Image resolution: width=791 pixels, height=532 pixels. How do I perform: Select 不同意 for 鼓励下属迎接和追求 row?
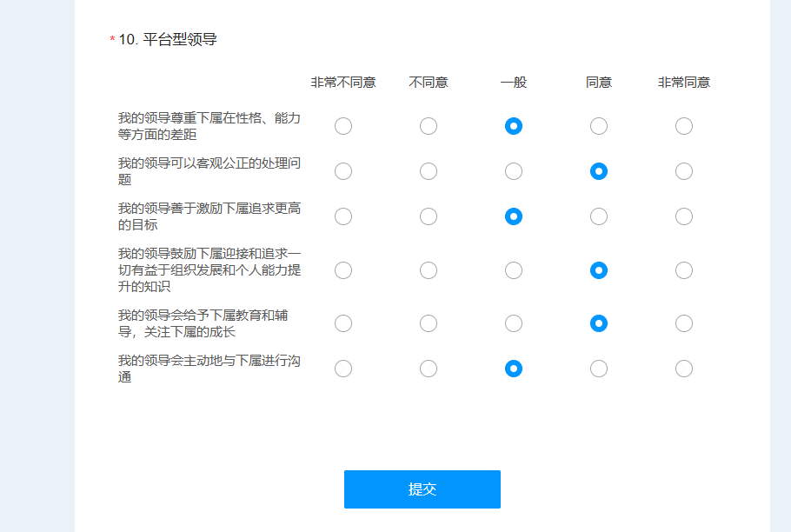(x=429, y=270)
